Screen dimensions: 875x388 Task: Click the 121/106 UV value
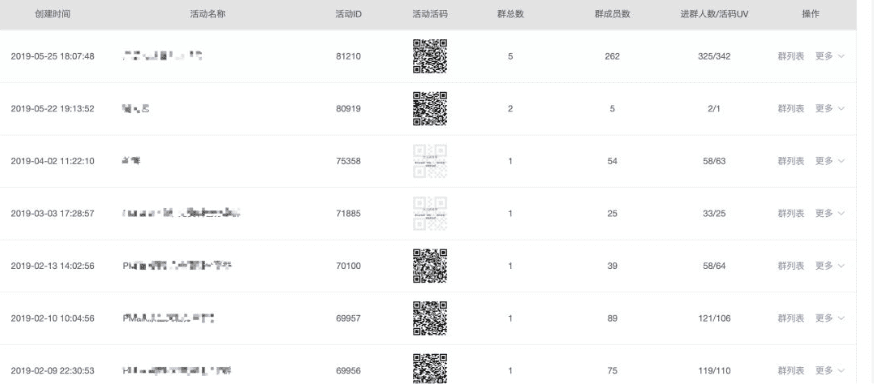click(714, 318)
